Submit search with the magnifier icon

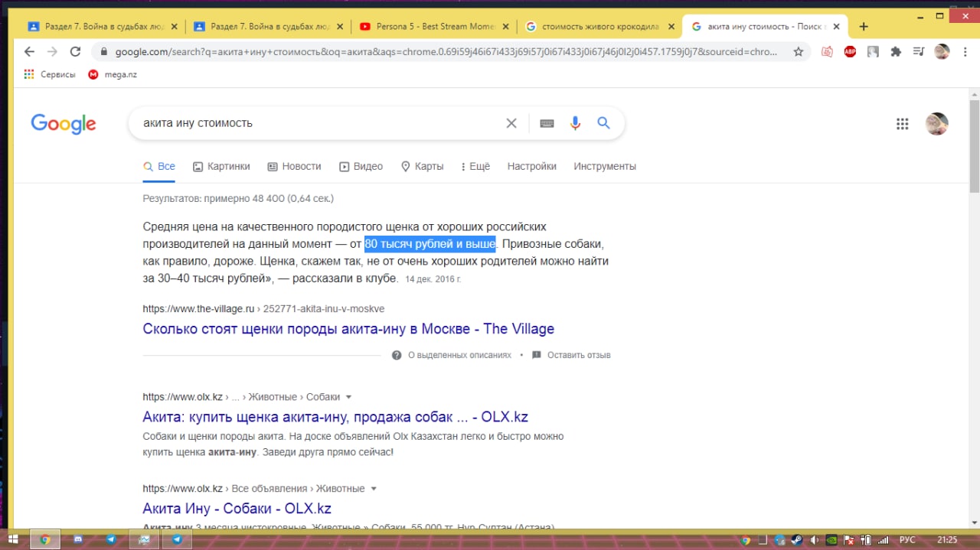pyautogui.click(x=604, y=122)
